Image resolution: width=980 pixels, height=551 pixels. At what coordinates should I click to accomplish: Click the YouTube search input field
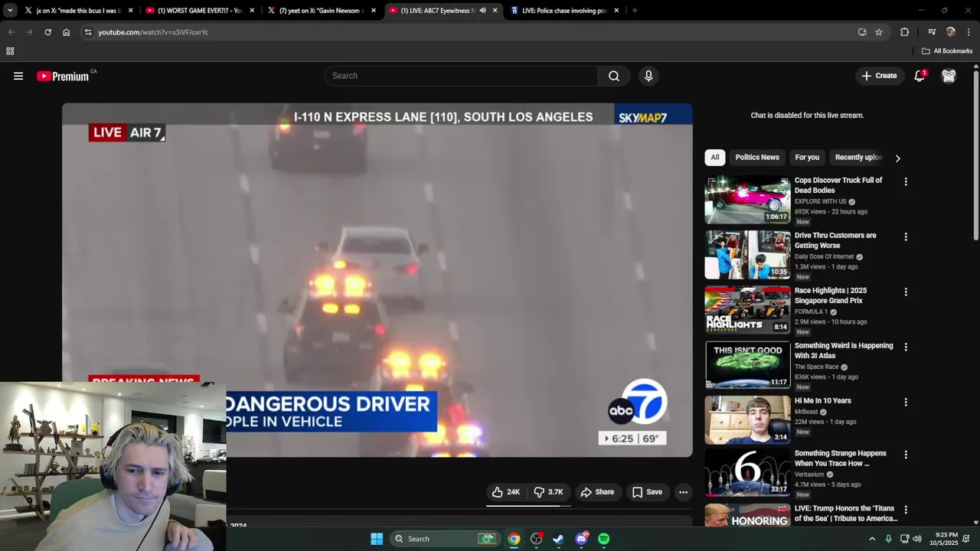coord(461,76)
